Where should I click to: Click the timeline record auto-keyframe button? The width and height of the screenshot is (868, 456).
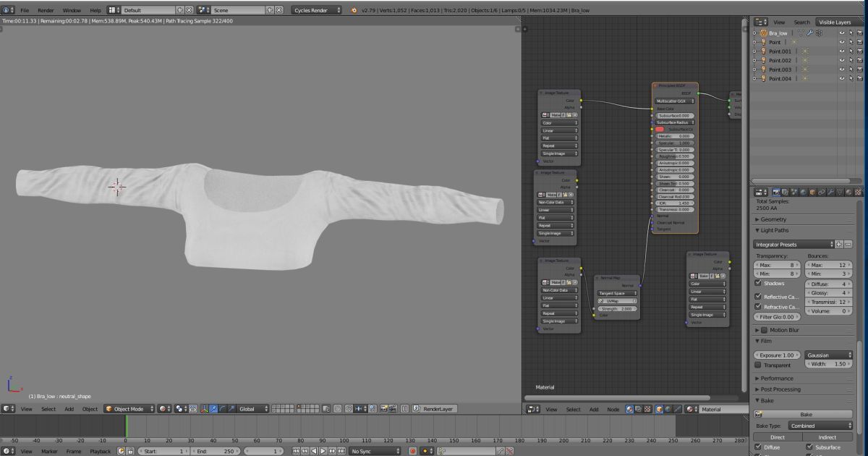click(x=412, y=451)
